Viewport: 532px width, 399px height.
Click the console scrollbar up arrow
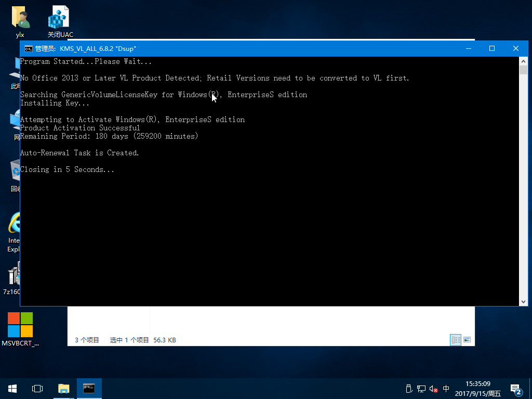[523, 61]
